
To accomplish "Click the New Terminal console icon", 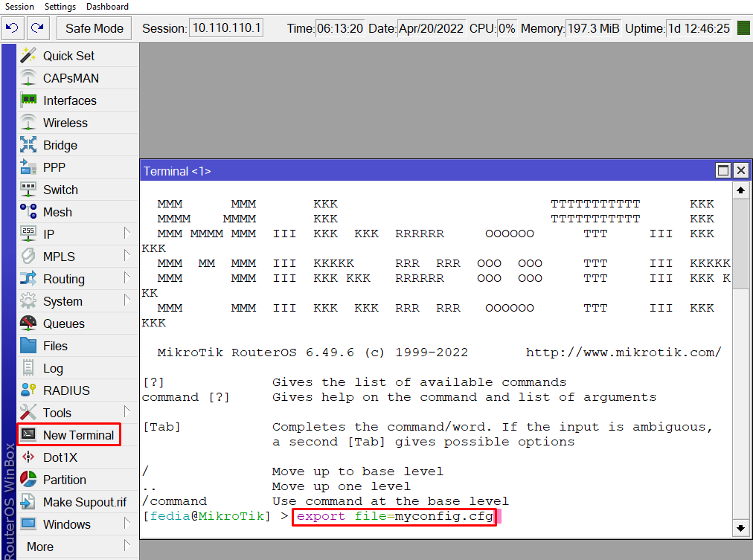I will (x=28, y=434).
